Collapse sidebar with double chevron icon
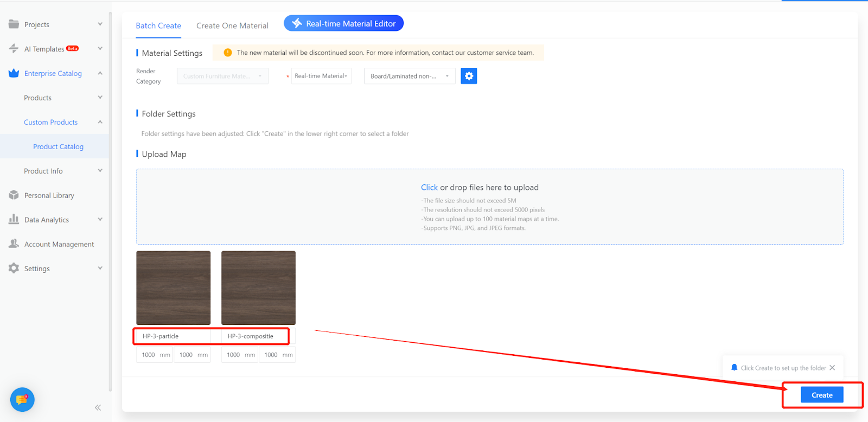The width and height of the screenshot is (868, 422). click(98, 407)
